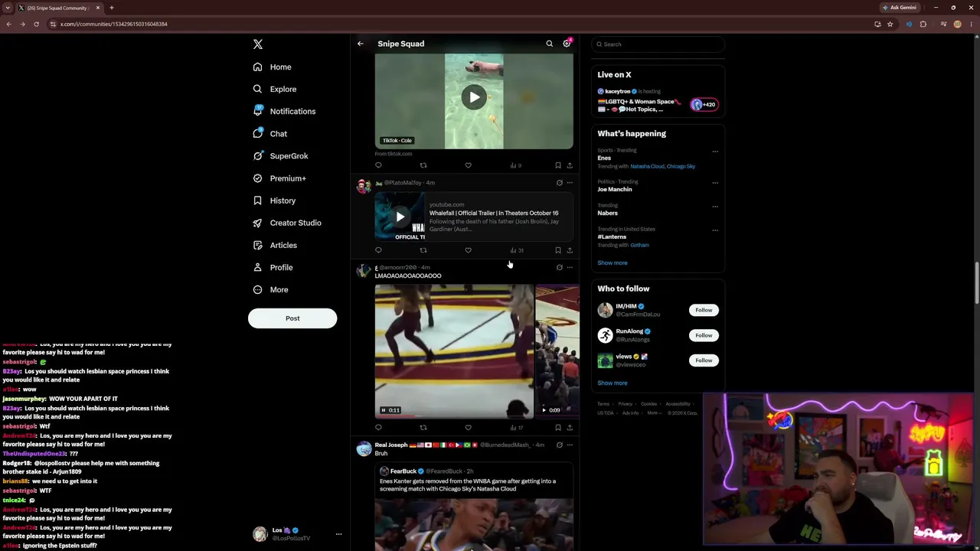This screenshot has width=980, height=551.
Task: Open the Whalefall Official Trailer YouTube card
Action: [474, 217]
